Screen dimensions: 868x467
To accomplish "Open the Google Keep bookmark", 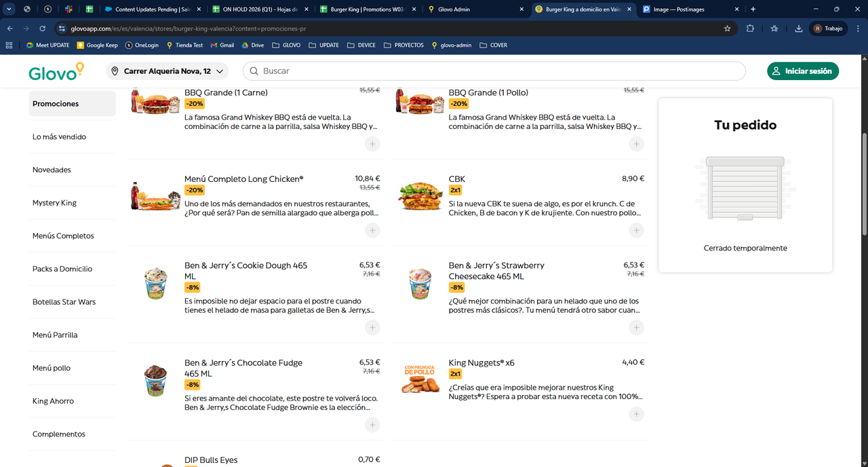I will click(x=98, y=45).
